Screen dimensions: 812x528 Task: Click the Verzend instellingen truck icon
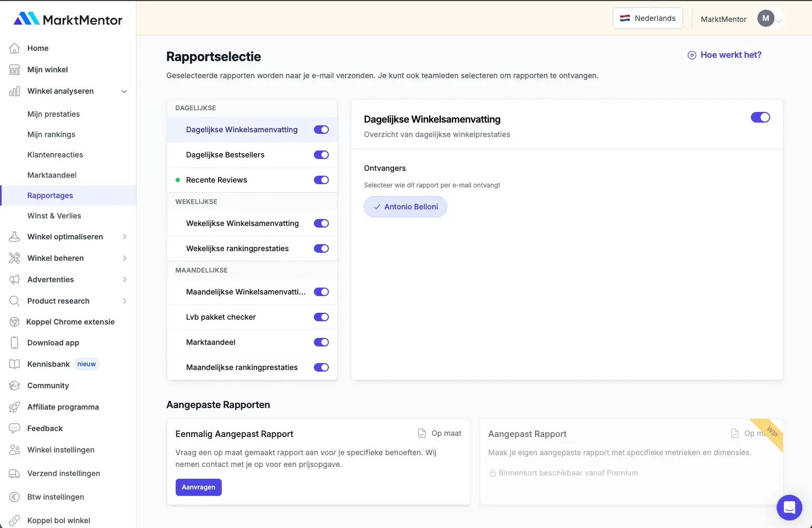[14, 473]
